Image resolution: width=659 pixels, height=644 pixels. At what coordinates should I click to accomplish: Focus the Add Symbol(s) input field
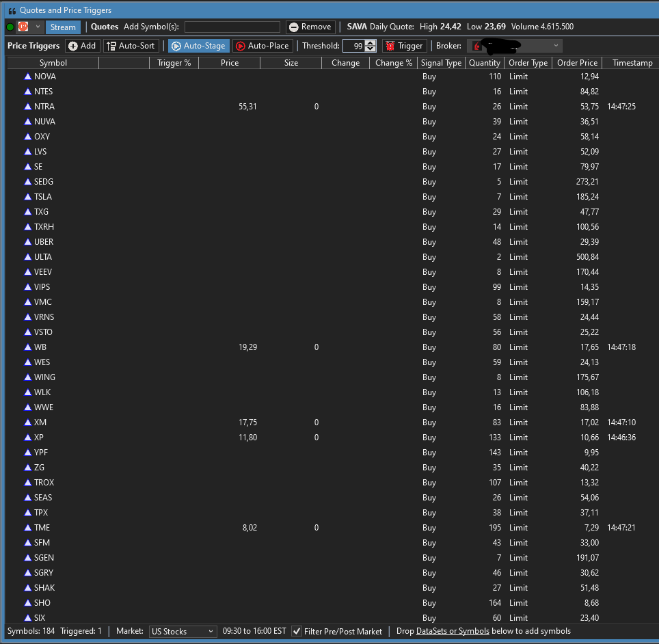point(232,27)
